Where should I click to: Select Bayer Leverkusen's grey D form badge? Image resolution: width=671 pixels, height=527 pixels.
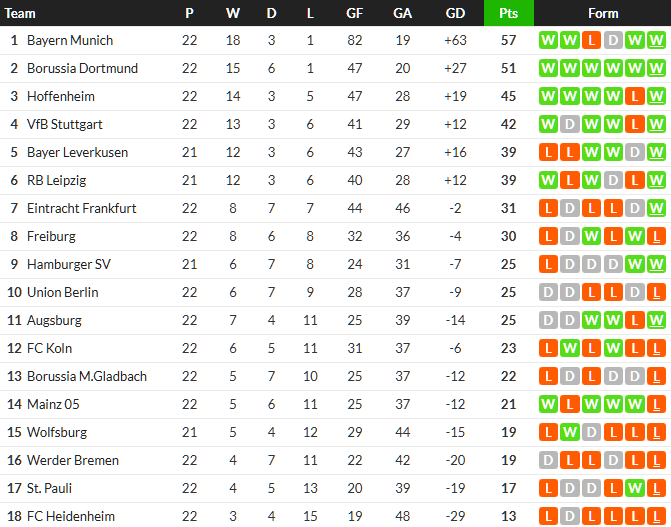click(x=635, y=153)
